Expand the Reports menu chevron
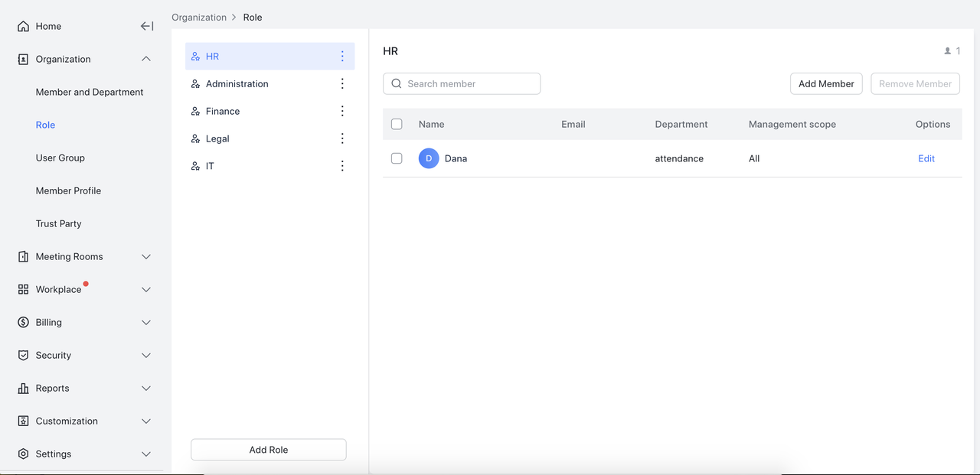This screenshot has width=980, height=475. coord(146,389)
